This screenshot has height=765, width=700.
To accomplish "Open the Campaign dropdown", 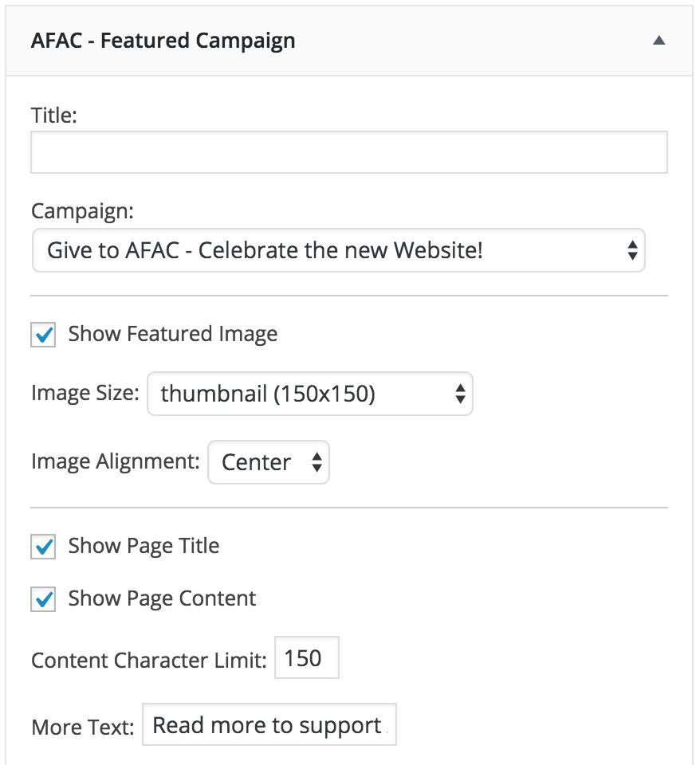I will [339, 250].
